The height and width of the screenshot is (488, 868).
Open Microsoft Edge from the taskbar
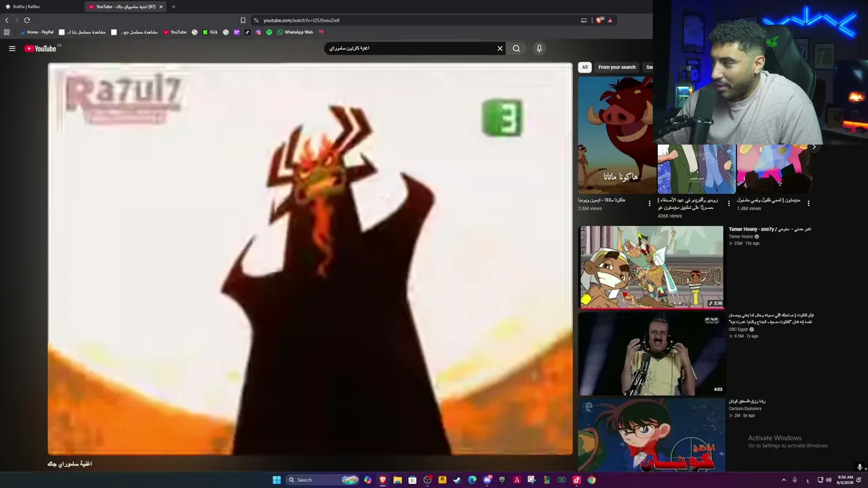tap(472, 480)
